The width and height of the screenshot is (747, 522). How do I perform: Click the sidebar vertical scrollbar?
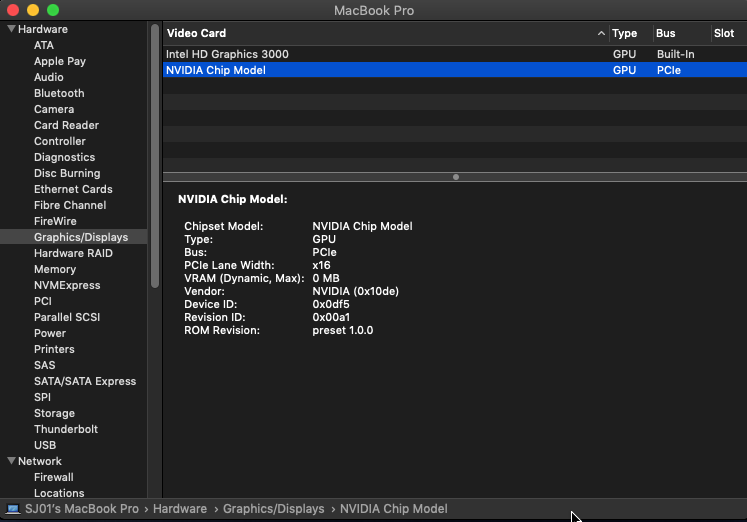coord(155,156)
